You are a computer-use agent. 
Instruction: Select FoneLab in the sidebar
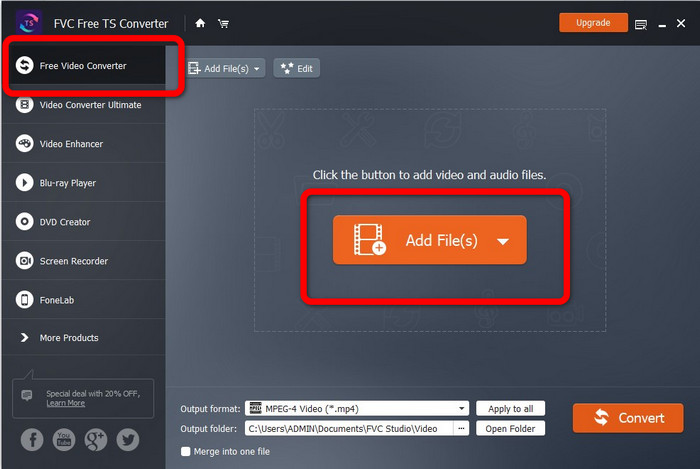tap(84, 300)
